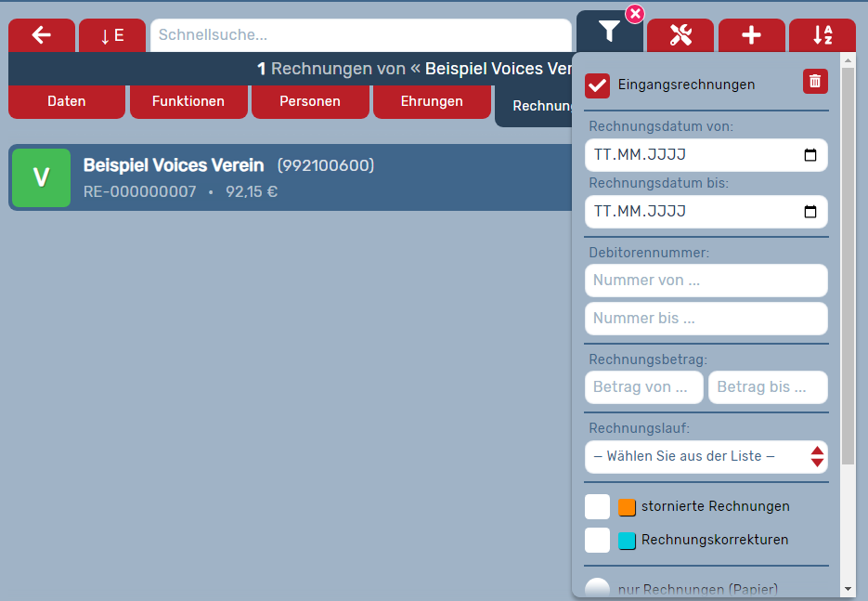Image resolution: width=868 pixels, height=601 pixels.
Task: Clear the active filter via pink X badge
Action: pyautogui.click(x=635, y=13)
